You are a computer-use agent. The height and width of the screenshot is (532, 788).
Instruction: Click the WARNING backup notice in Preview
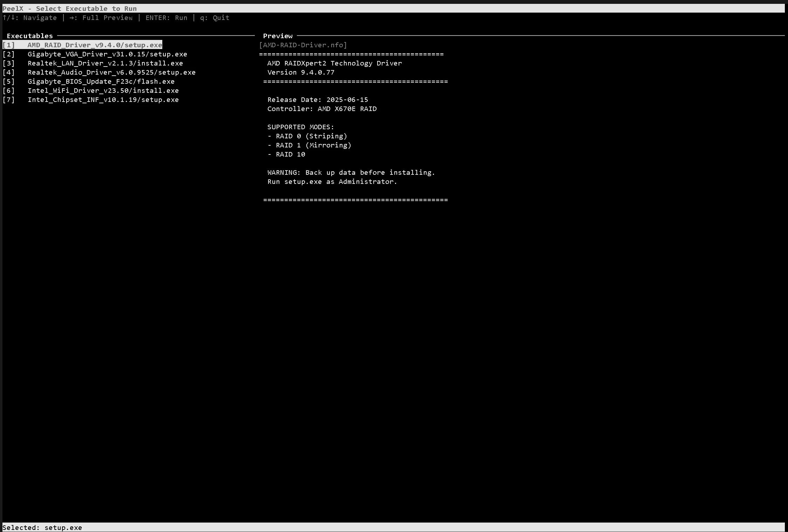[351, 172]
